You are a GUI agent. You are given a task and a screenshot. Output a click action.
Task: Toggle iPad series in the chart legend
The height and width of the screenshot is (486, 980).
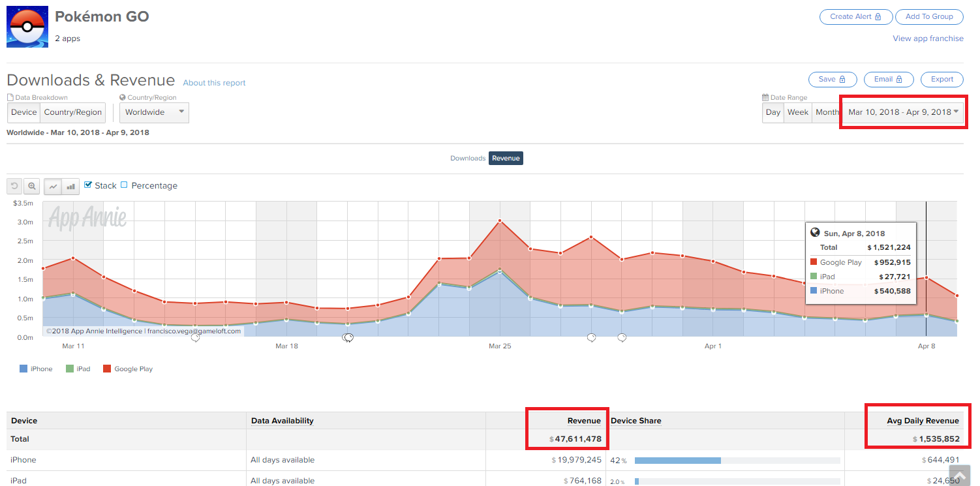coord(78,369)
